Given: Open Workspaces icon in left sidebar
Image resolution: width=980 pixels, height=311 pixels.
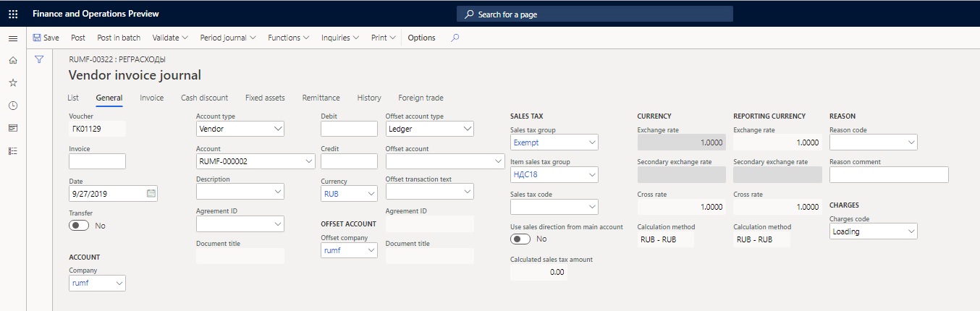Looking at the screenshot, I should tap(13, 128).
